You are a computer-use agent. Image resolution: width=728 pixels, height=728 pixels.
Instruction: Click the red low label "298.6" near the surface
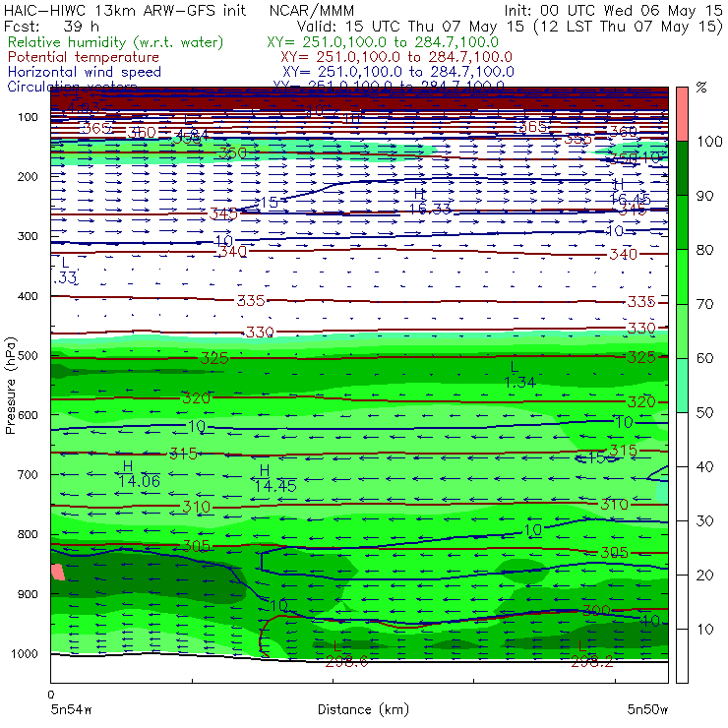coord(347,662)
